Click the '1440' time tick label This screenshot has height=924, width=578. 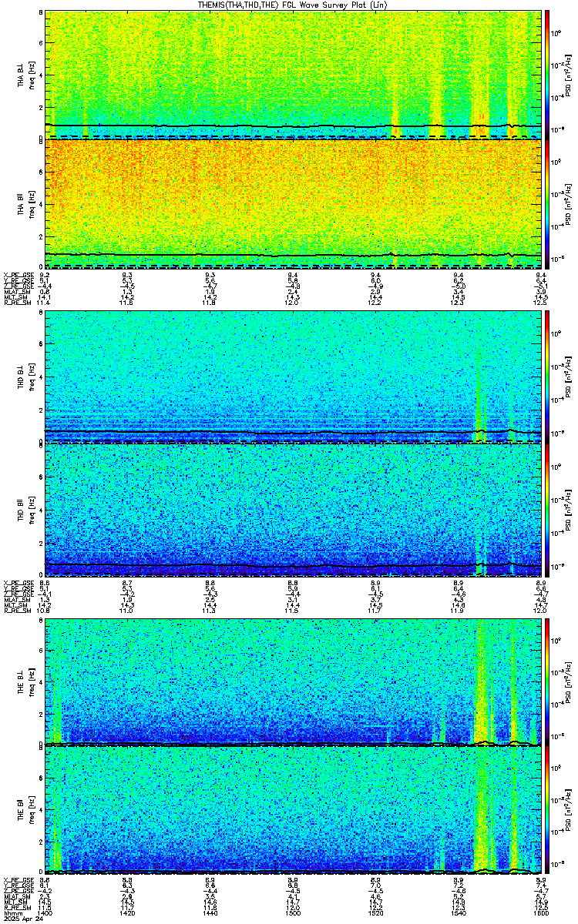click(x=210, y=914)
